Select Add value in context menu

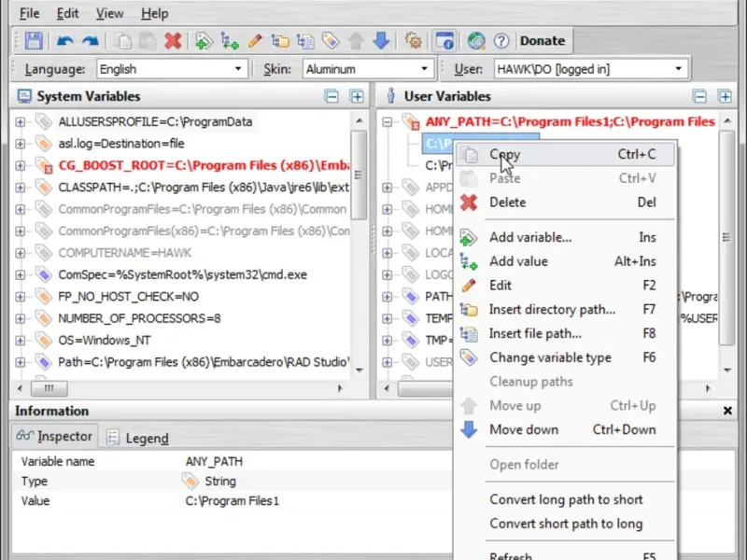(x=565, y=261)
